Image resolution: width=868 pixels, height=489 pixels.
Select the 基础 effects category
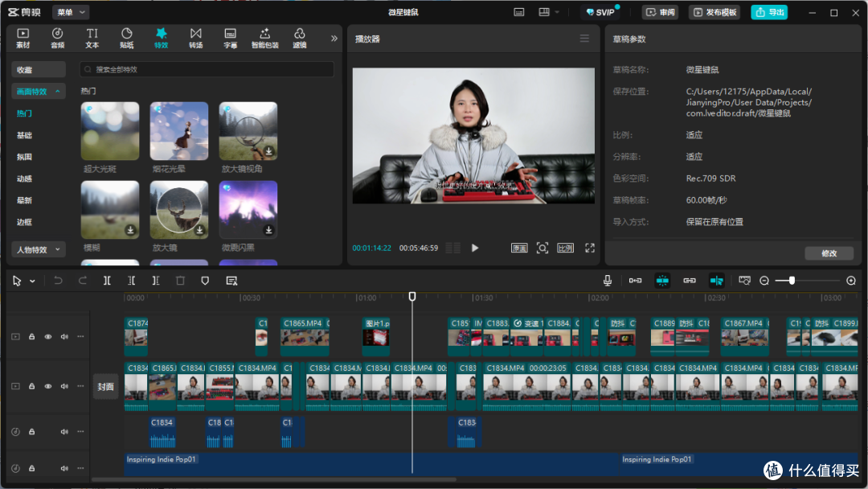click(24, 135)
